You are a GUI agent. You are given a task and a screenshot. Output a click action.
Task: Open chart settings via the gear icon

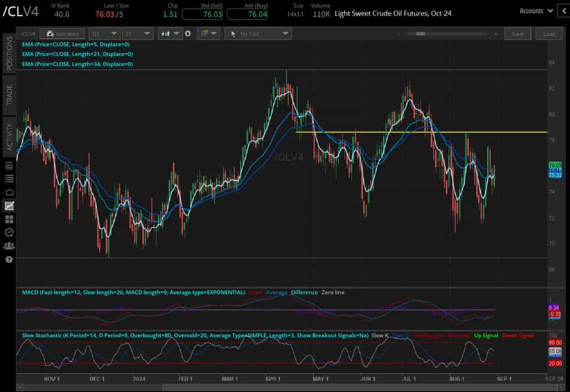(x=188, y=34)
